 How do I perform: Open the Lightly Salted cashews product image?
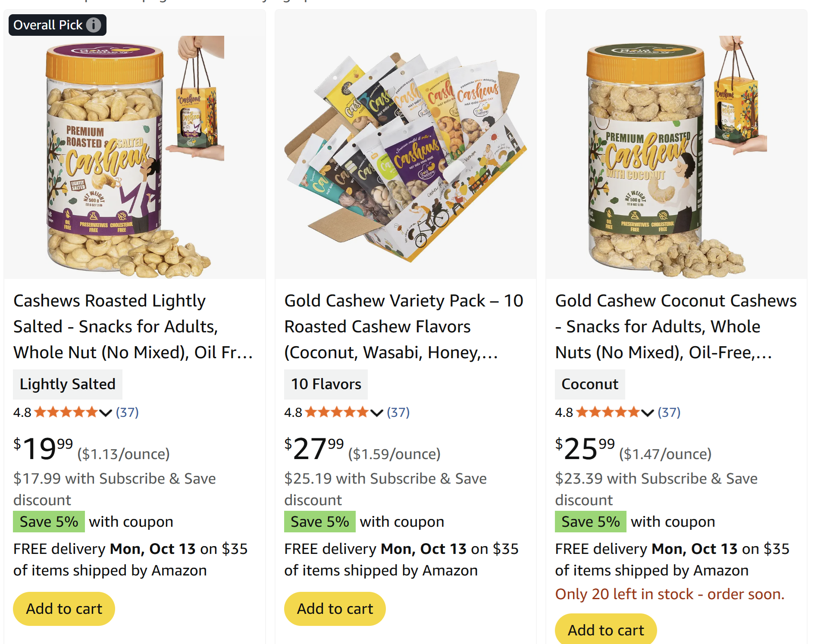135,157
